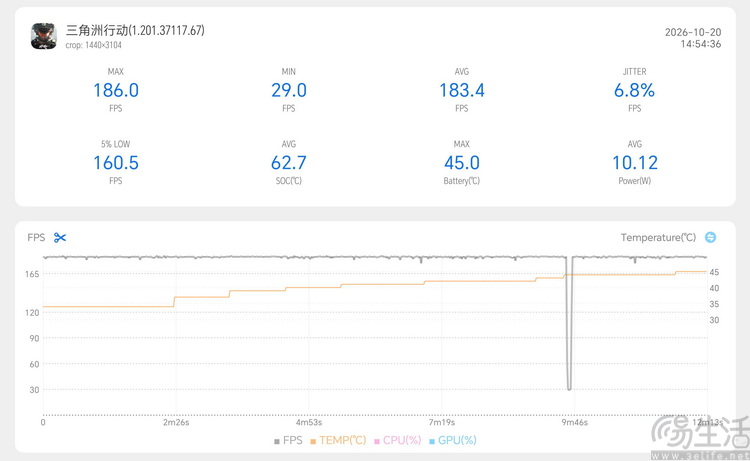Click the FPS chart title label
Viewport: 750px width, 461px height.
click(x=36, y=238)
